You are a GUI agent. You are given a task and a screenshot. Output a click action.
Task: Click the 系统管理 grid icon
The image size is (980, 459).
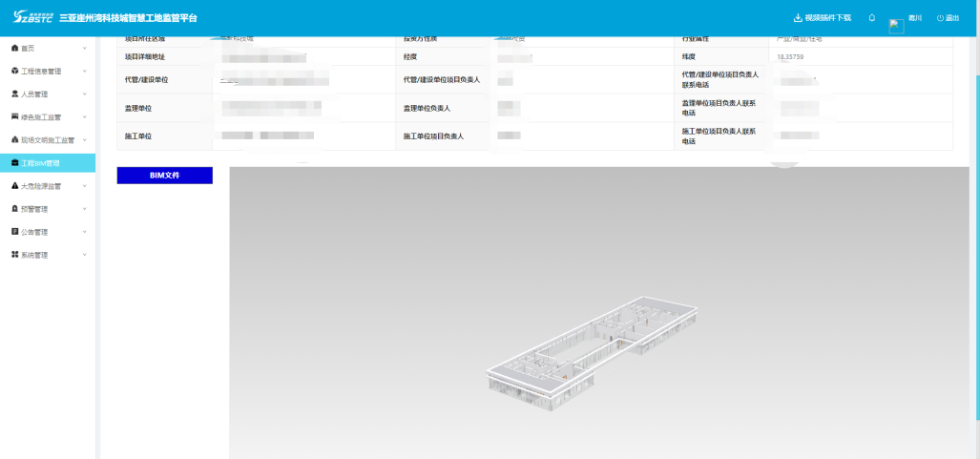[14, 255]
